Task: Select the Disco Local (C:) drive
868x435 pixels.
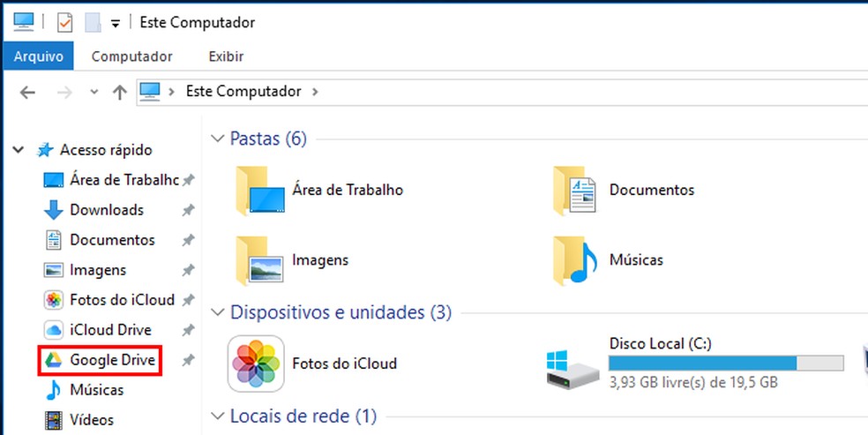Action: (x=695, y=364)
